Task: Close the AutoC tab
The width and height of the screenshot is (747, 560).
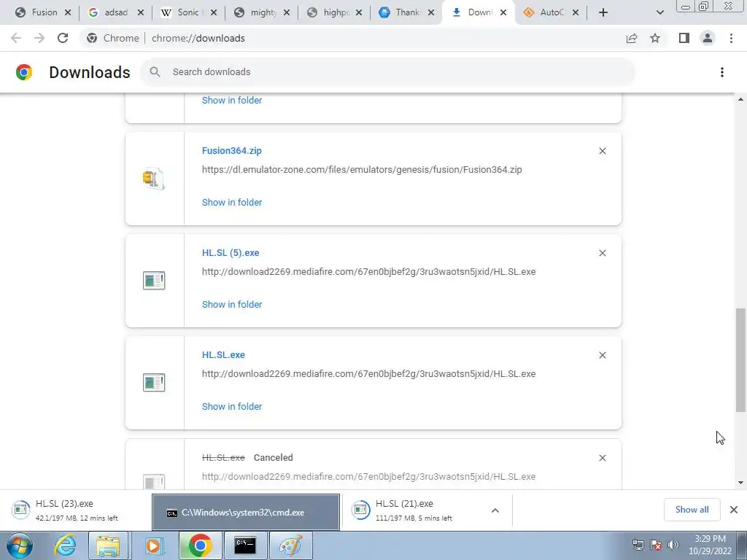Action: [576, 13]
